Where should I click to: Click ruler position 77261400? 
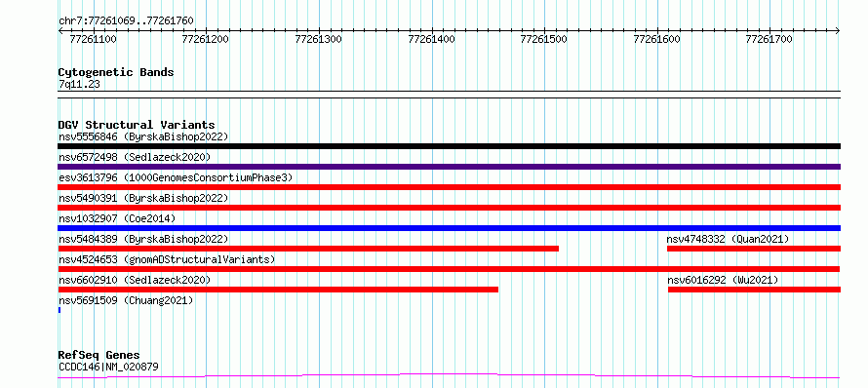[431, 39]
